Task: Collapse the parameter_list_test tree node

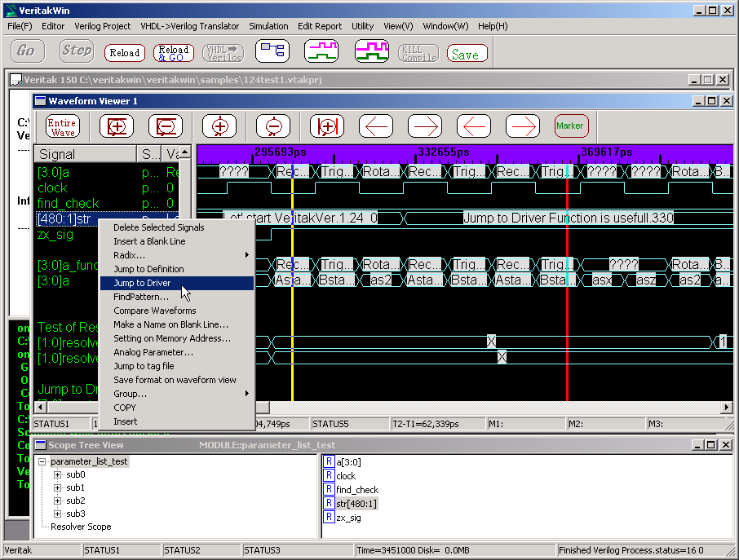Action: 43,461
